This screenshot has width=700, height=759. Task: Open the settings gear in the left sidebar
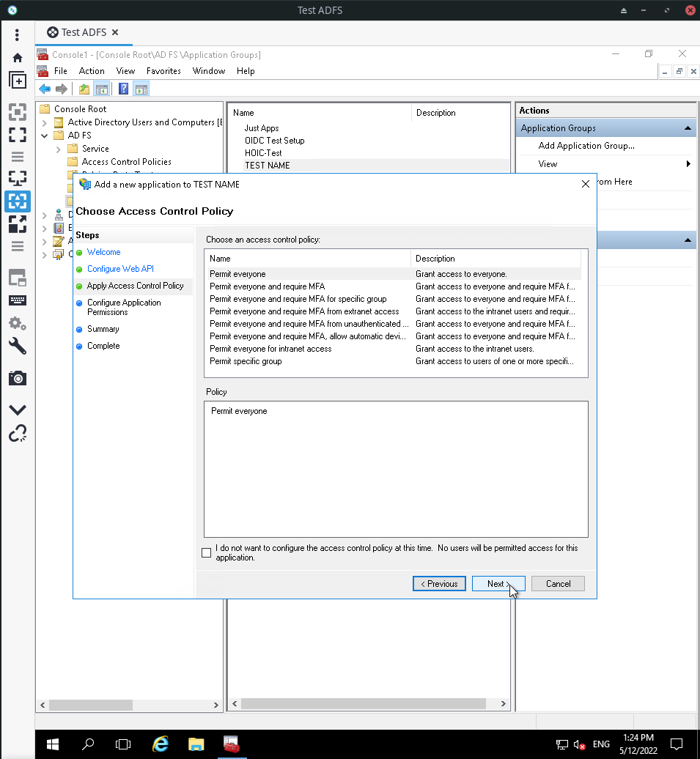coord(18,323)
